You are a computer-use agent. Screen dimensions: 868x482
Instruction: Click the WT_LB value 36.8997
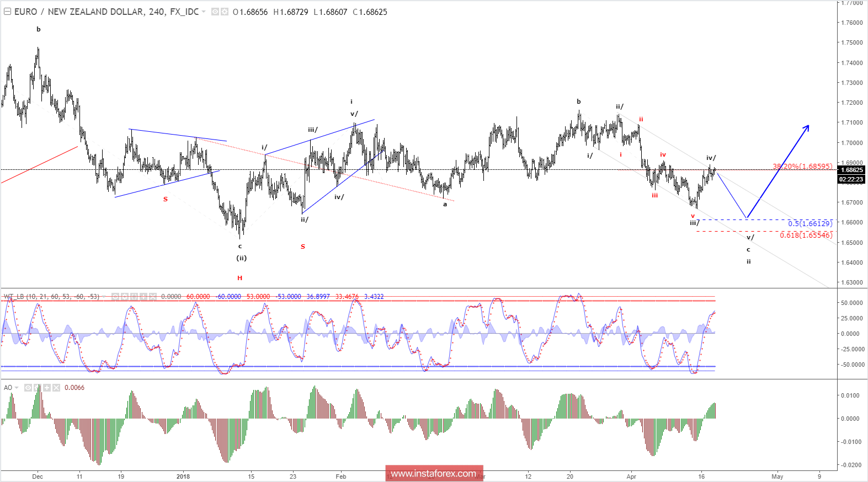pos(318,297)
